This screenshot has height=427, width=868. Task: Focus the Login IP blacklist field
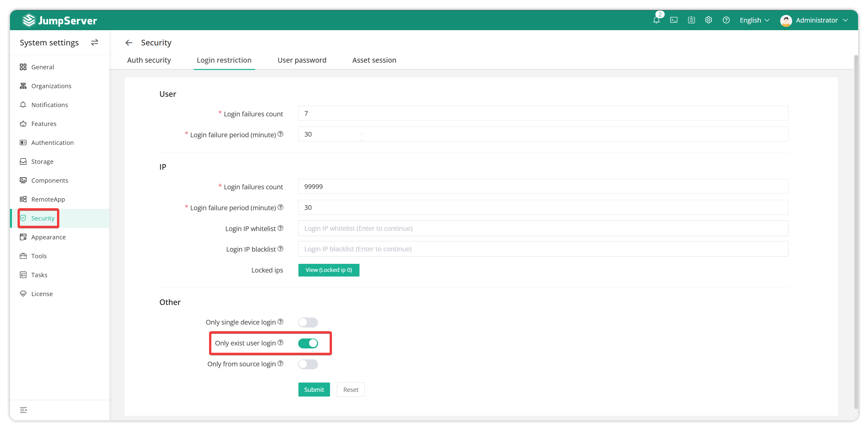click(x=543, y=249)
